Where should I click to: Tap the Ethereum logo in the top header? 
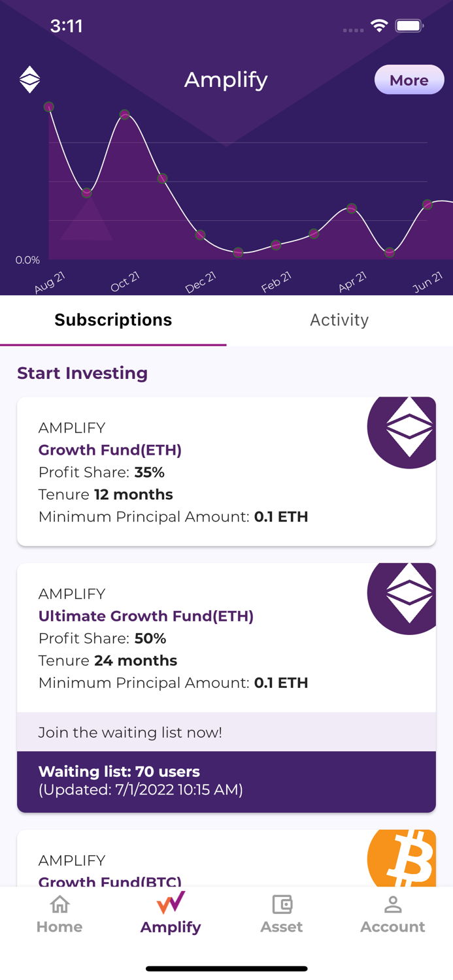29,78
